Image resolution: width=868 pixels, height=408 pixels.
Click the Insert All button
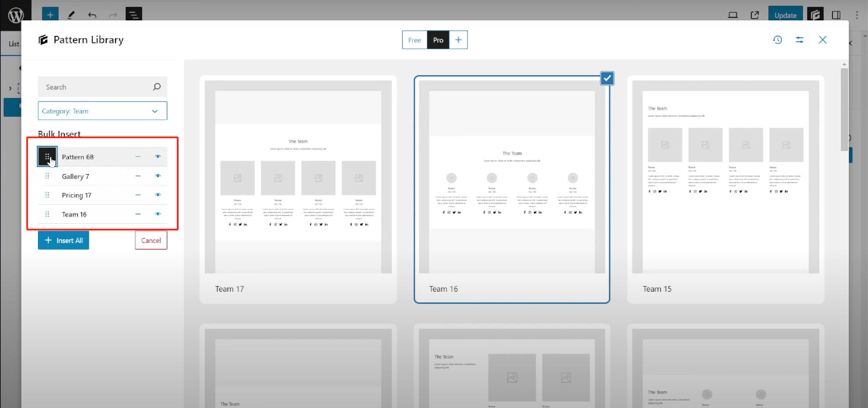(63, 240)
